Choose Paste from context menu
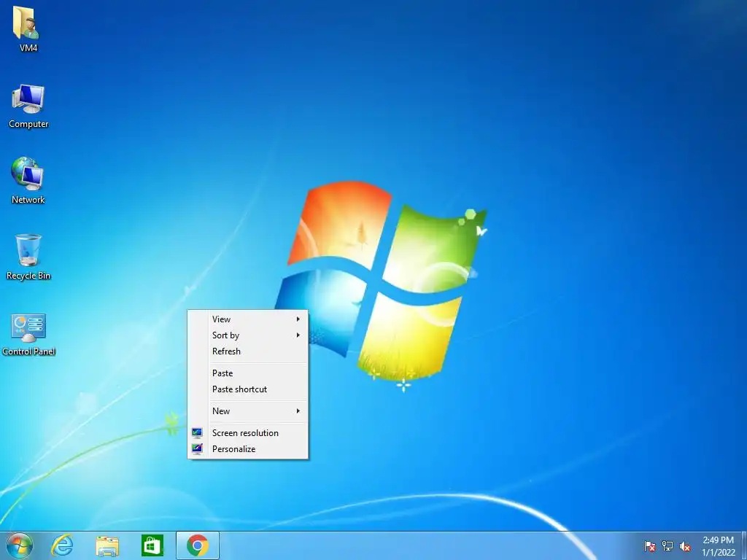This screenshot has height=560, width=747. point(248,373)
